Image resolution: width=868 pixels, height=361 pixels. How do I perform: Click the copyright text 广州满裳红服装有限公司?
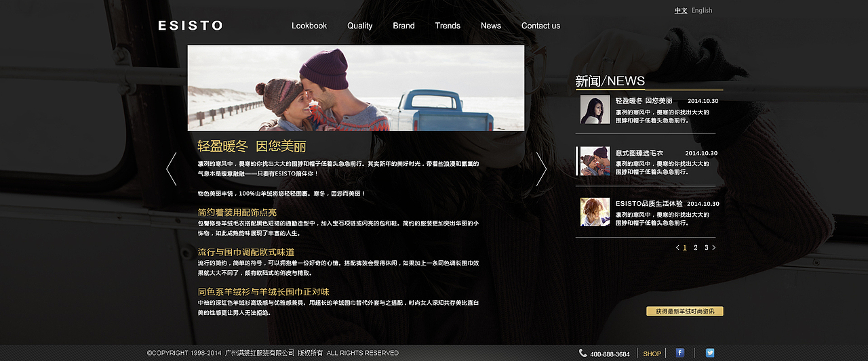[260, 353]
